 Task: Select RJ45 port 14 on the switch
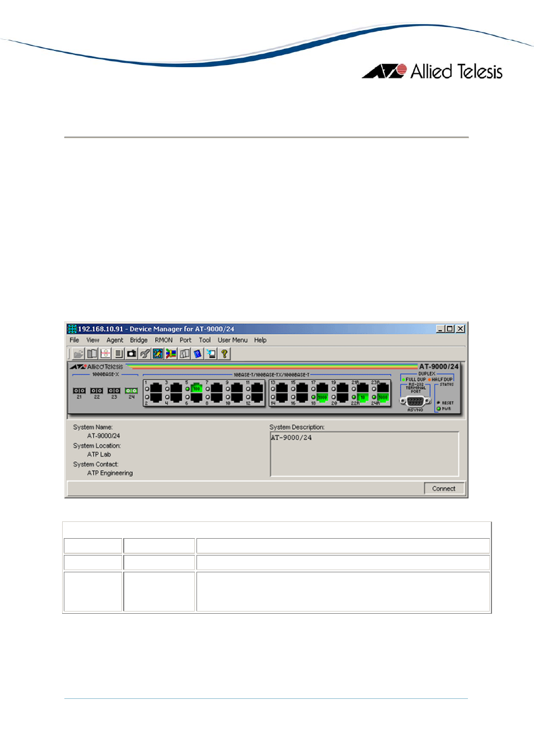[282, 398]
